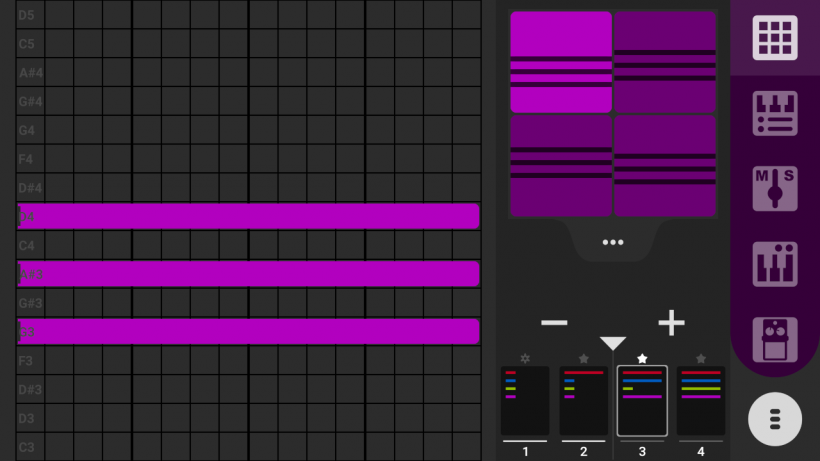This screenshot has width=820, height=461.
Task: Expand the three-dots tab under pattern pads
Action: 613,242
